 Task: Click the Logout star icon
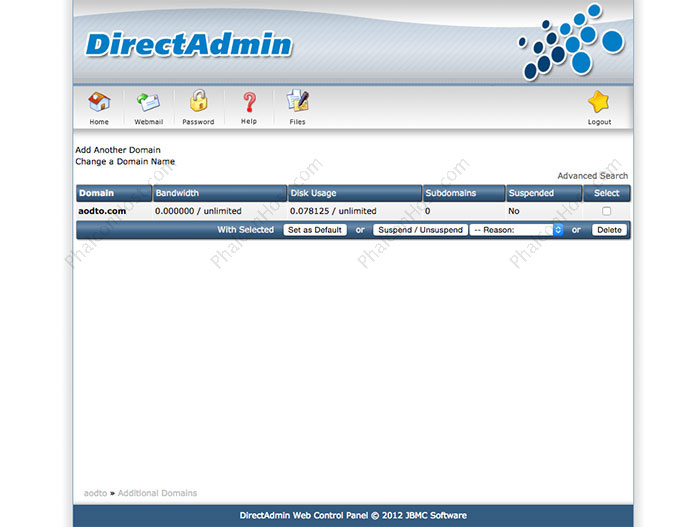(599, 102)
